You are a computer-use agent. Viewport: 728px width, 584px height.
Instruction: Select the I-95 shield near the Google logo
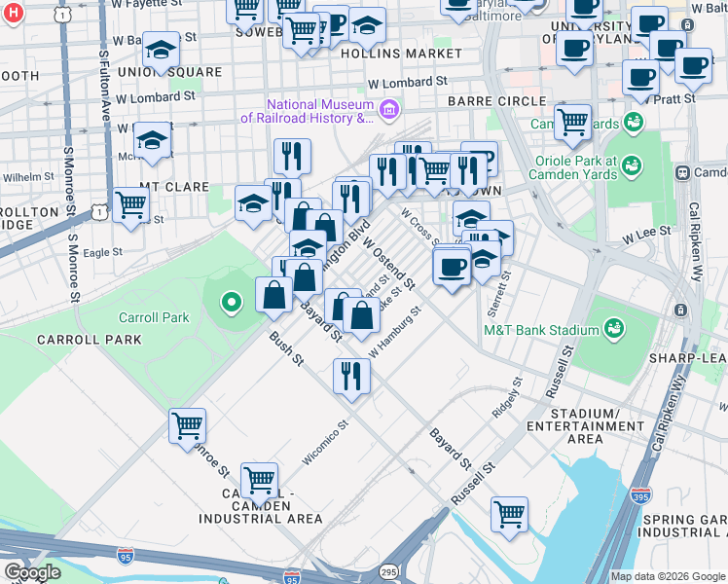126,556
